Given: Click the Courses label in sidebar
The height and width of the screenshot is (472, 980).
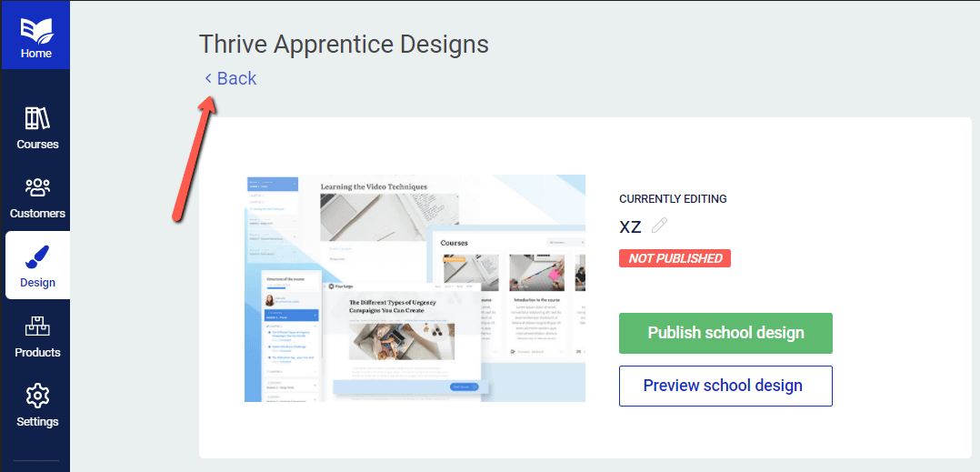Looking at the screenshot, I should click(x=37, y=145).
